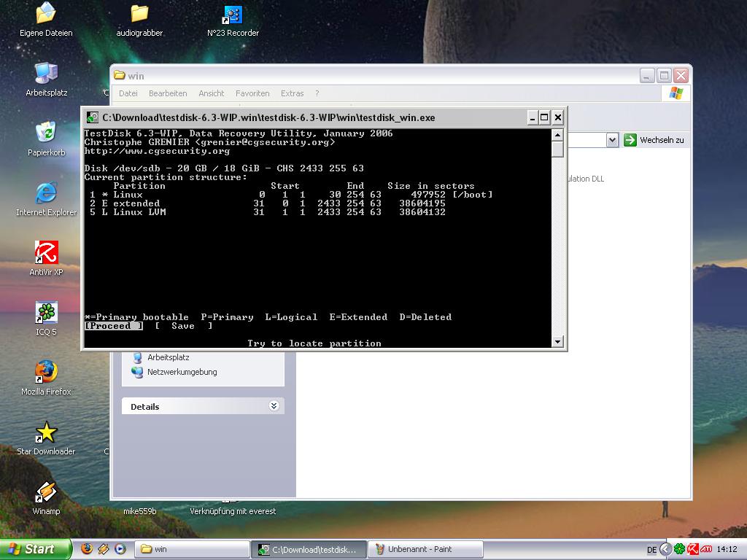Screen dimensions: 747x560
Task: Click the win window folder title icon
Action: (120, 76)
